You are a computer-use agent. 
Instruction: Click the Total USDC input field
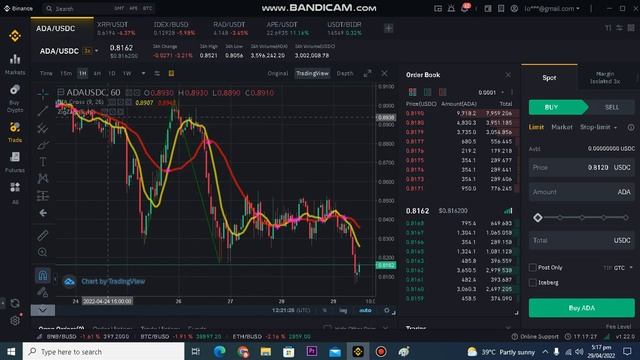pos(582,240)
